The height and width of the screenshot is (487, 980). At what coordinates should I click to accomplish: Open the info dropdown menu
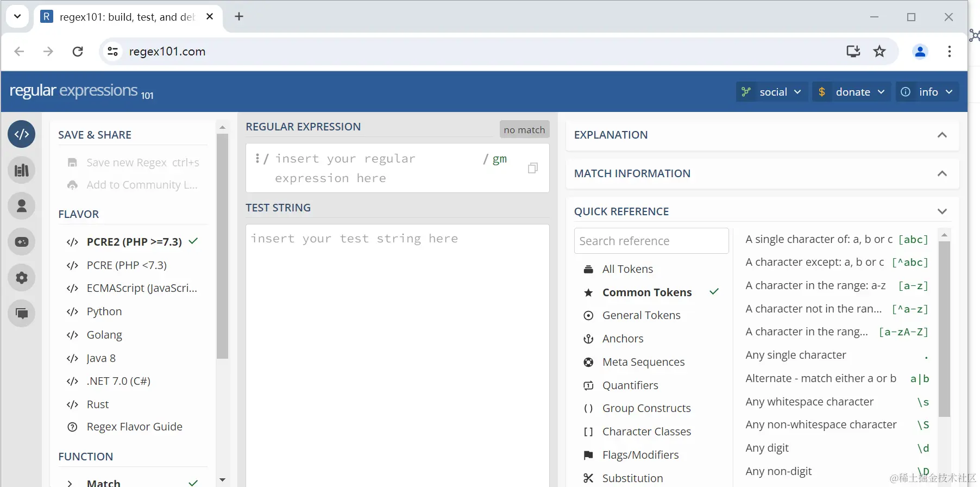click(927, 92)
